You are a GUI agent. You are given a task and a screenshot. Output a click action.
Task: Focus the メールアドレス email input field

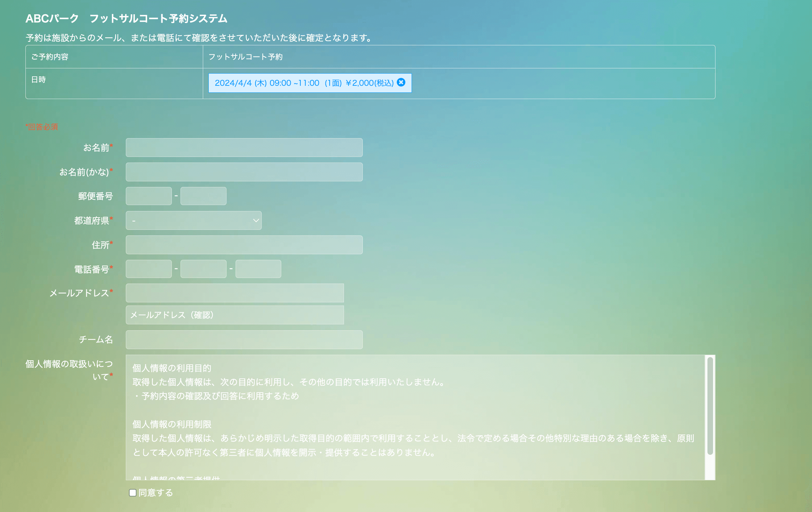pyautogui.click(x=235, y=293)
